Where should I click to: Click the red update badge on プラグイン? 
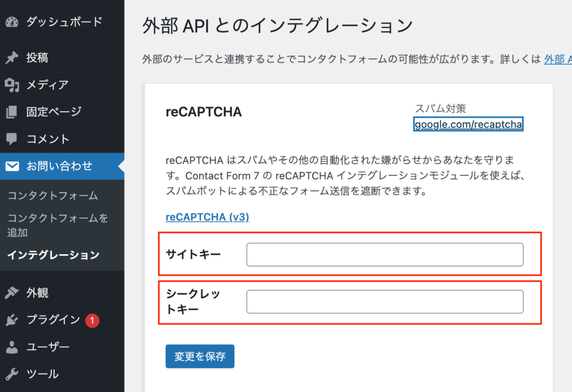click(x=92, y=321)
